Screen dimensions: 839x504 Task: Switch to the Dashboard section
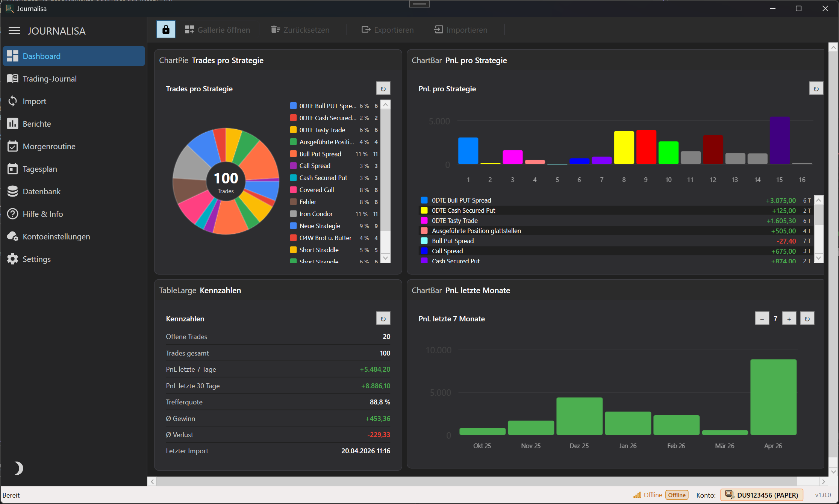coord(41,56)
